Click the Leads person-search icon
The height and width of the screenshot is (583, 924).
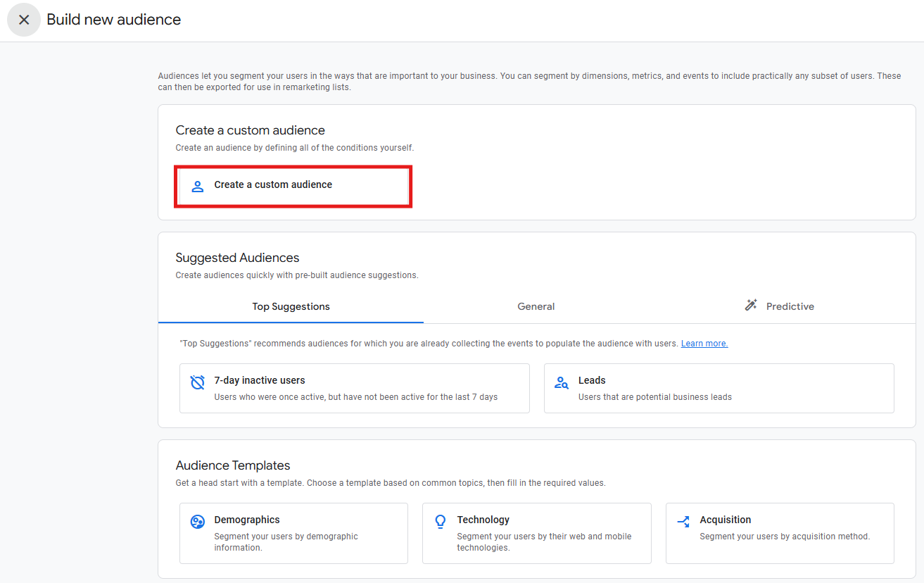(x=562, y=382)
